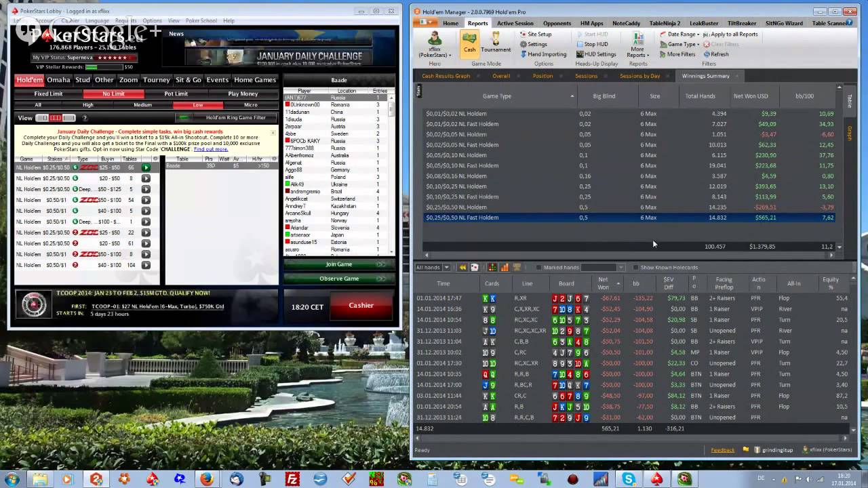Open Sessions by Day report tab
The width and height of the screenshot is (868, 488).
tap(639, 76)
